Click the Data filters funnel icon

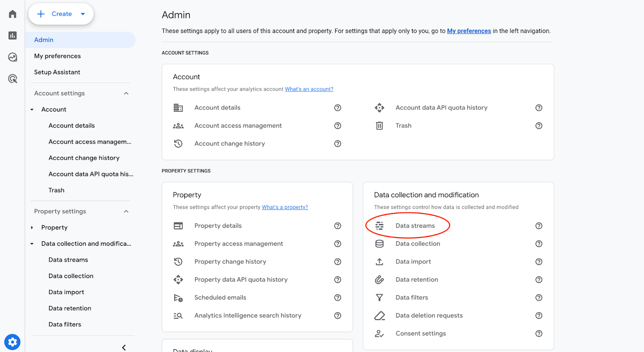[x=379, y=298]
